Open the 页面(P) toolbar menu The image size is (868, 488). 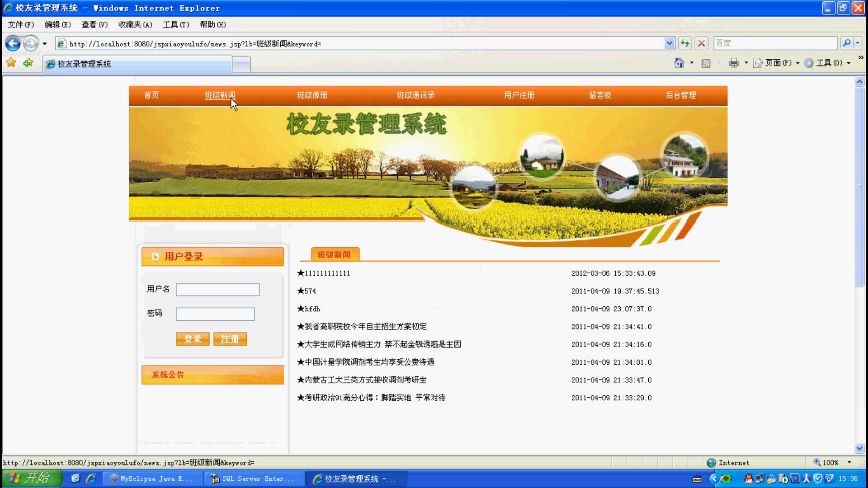776,63
